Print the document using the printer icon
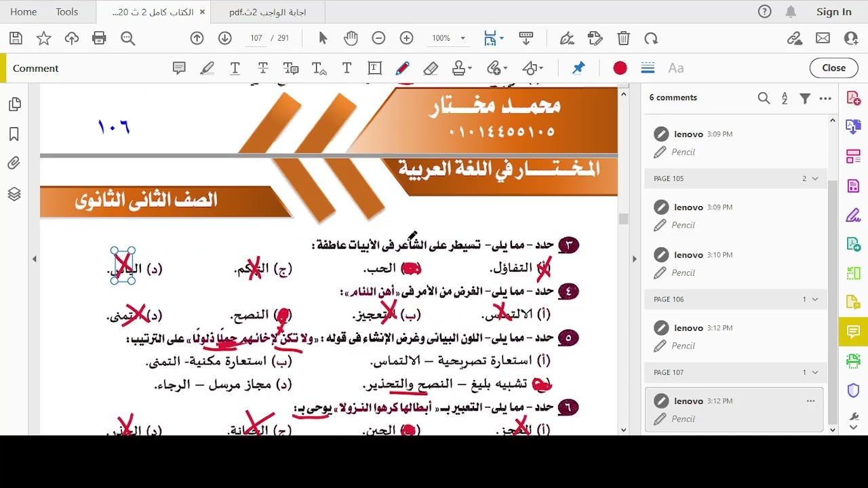The height and width of the screenshot is (488, 868). (x=99, y=39)
